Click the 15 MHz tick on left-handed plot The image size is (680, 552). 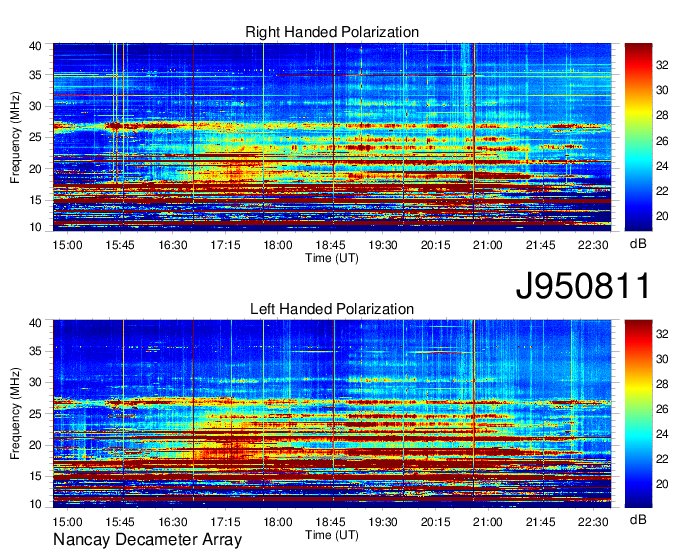coord(35,477)
